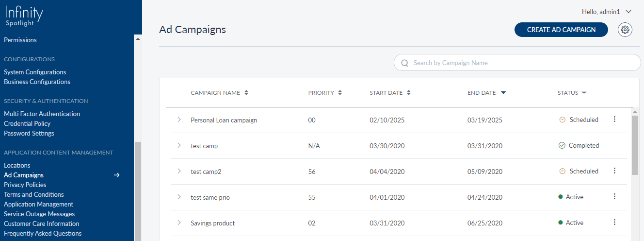Open more options for Personal Loan campaign
This screenshot has width=644, height=241.
[x=614, y=120]
